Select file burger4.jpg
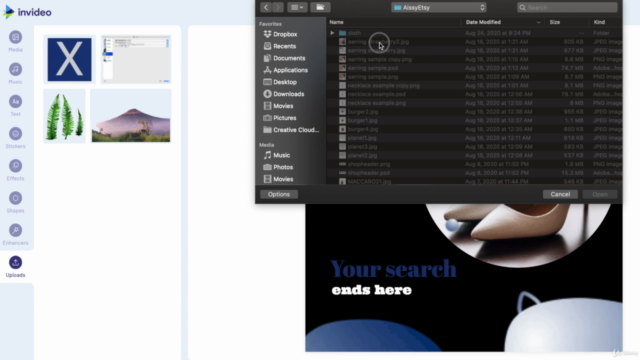 coord(475,129)
